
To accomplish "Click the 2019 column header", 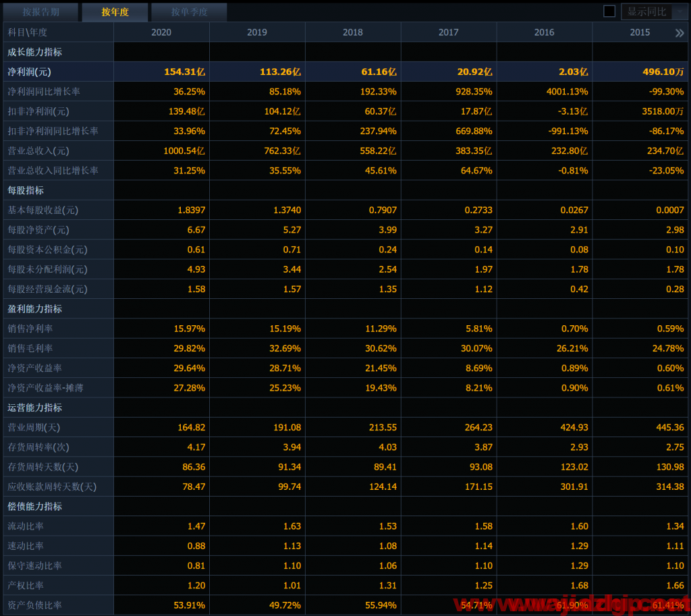I will pos(257,32).
